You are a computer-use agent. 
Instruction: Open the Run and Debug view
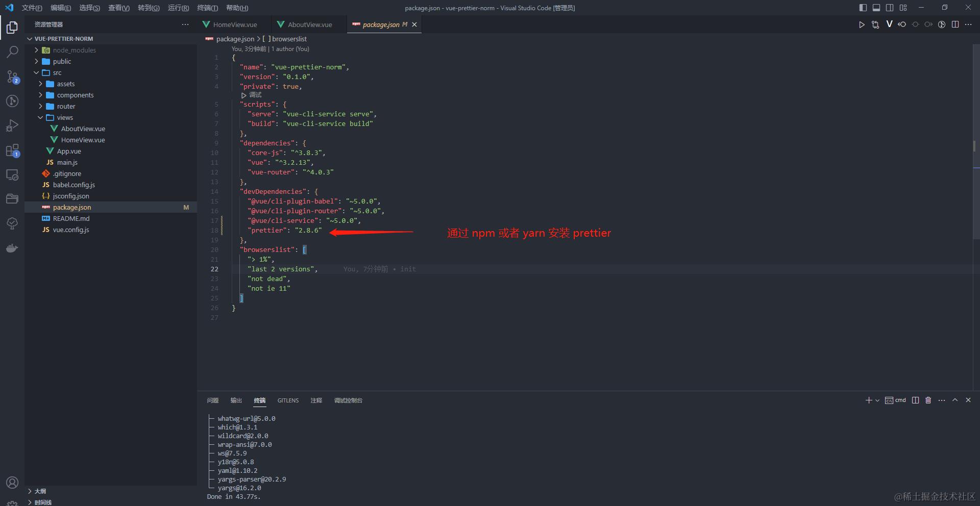12,125
